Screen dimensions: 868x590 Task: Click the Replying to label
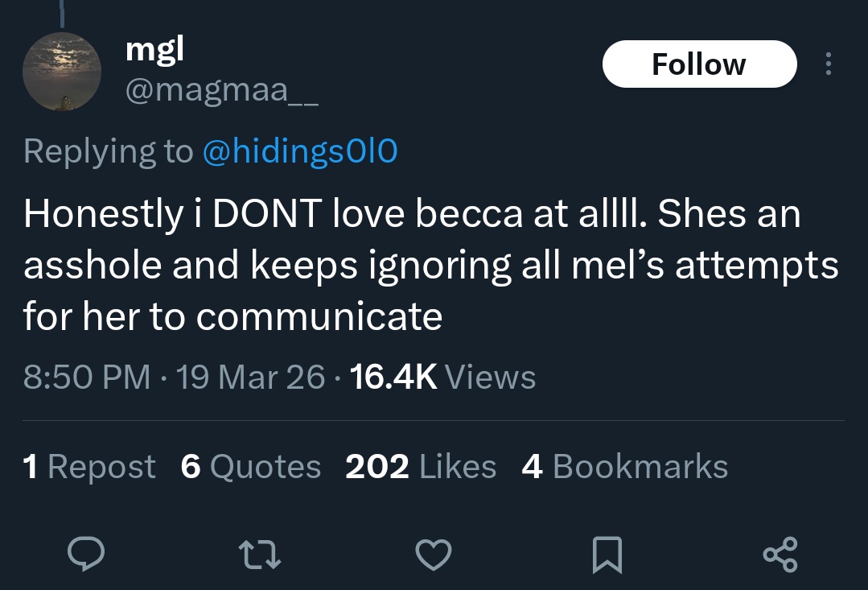108,151
